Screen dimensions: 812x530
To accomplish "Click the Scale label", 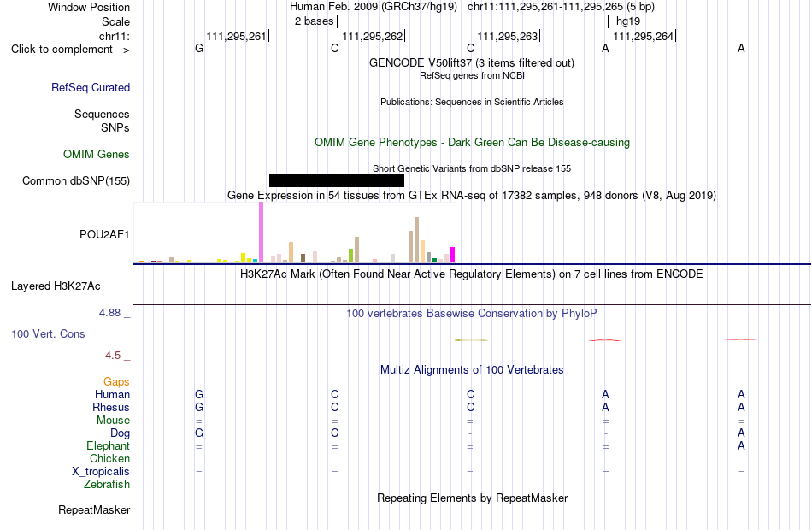I will click(x=116, y=21).
